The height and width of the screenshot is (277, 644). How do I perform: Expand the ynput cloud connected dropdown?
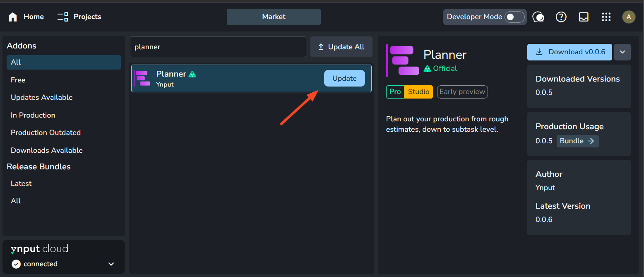coord(111,264)
